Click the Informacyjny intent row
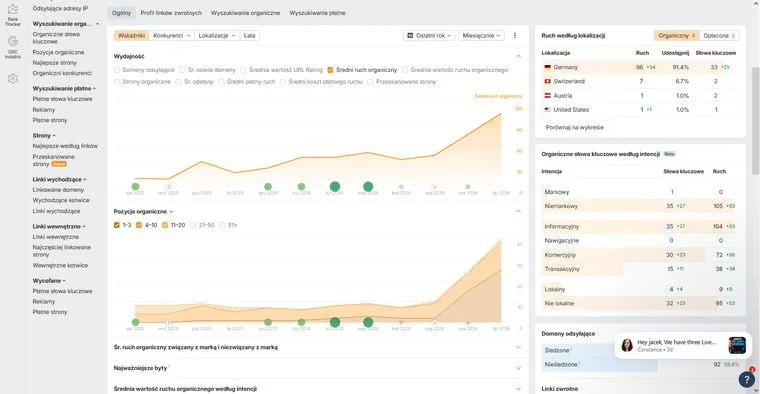 [x=640, y=226]
